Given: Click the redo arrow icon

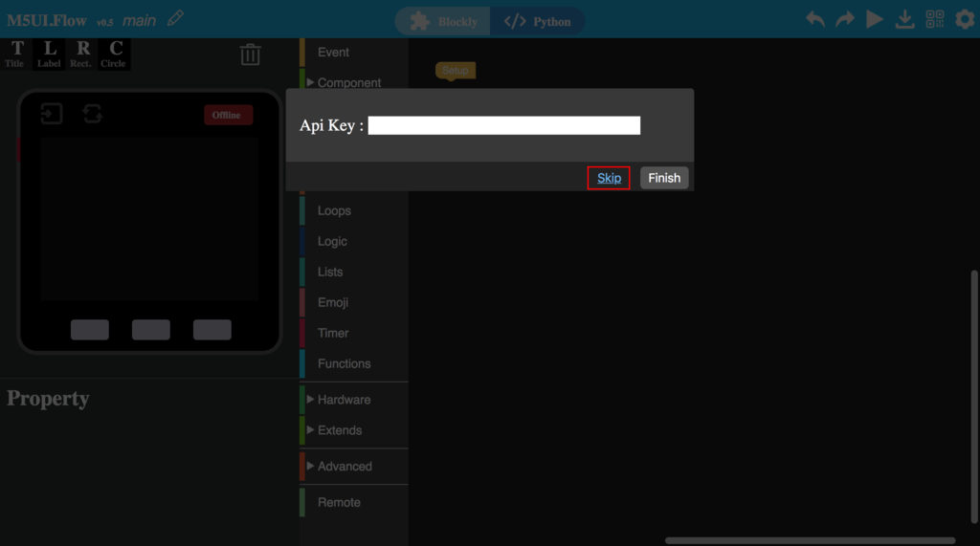Looking at the screenshot, I should [x=845, y=19].
